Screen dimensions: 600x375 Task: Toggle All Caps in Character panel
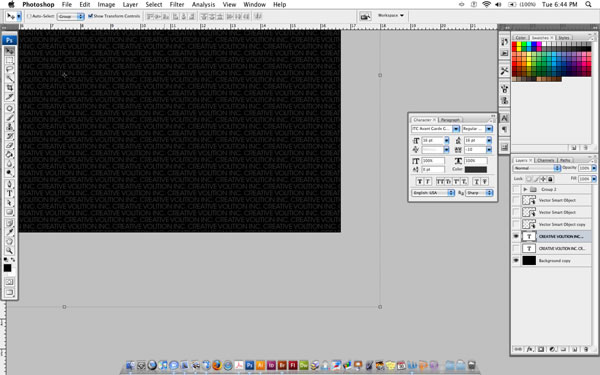440,182
